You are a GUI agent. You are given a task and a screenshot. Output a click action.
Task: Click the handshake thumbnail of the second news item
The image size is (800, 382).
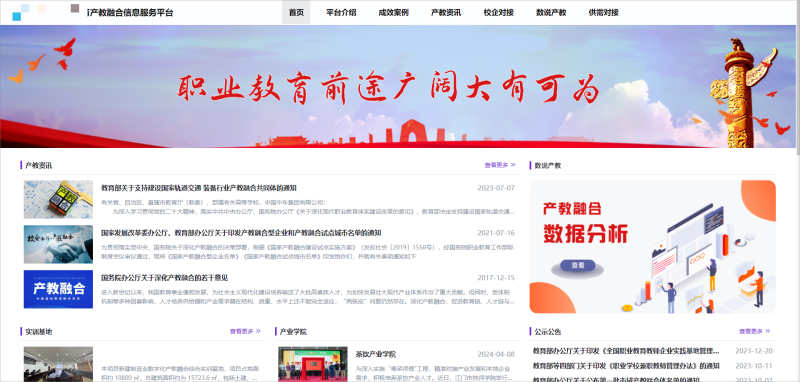tap(58, 244)
